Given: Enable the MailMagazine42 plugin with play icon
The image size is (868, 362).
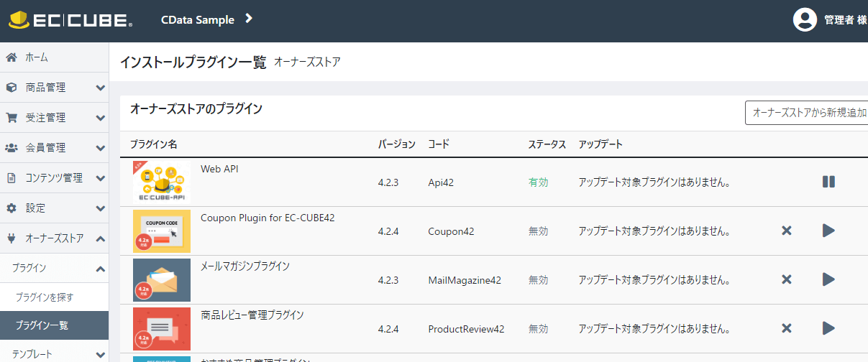Looking at the screenshot, I should coord(828,279).
